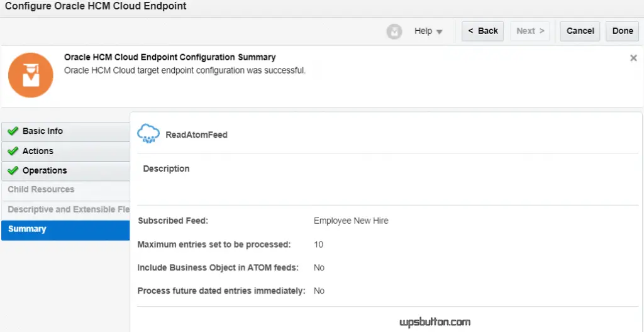The image size is (644, 332).
Task: Go back with the Back button
Action: point(482,31)
